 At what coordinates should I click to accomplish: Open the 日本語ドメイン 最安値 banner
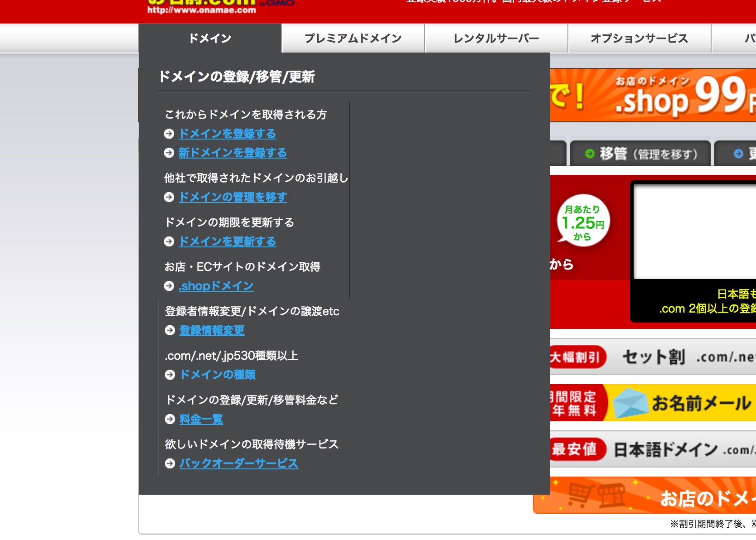pyautogui.click(x=653, y=449)
